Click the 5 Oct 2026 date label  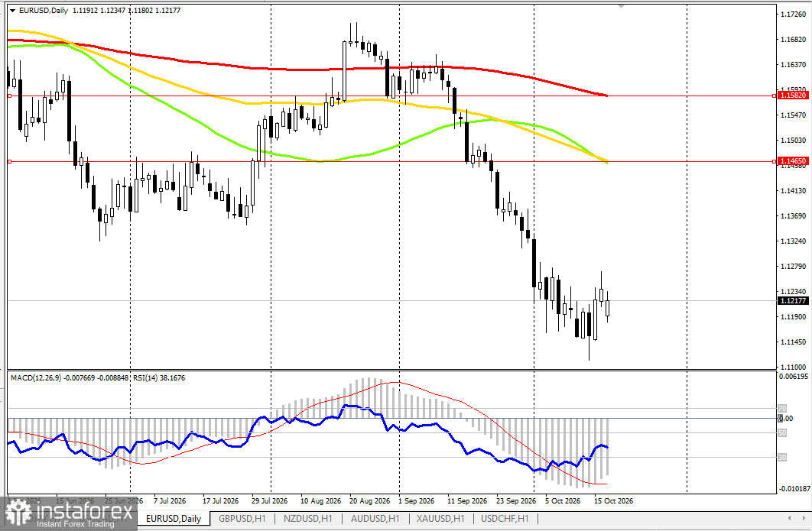563,501
